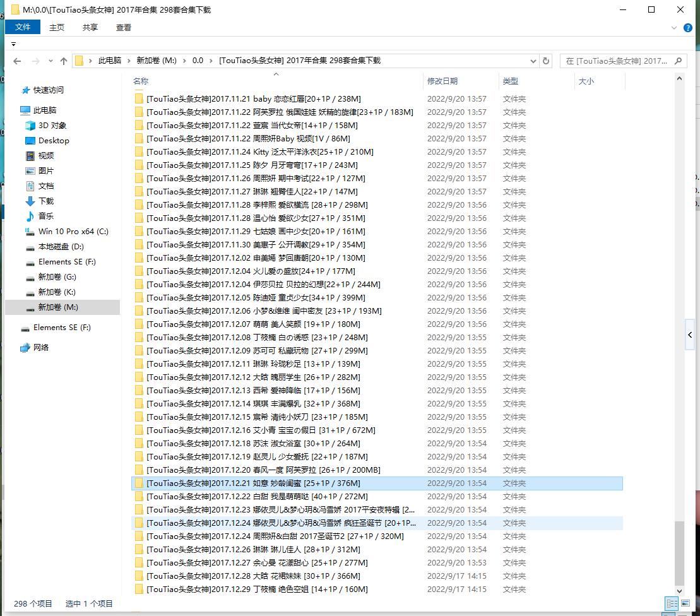700x616 pixels.
Task: Click folder icon of 2017.12.09 苏可可 row
Action: [x=139, y=351]
